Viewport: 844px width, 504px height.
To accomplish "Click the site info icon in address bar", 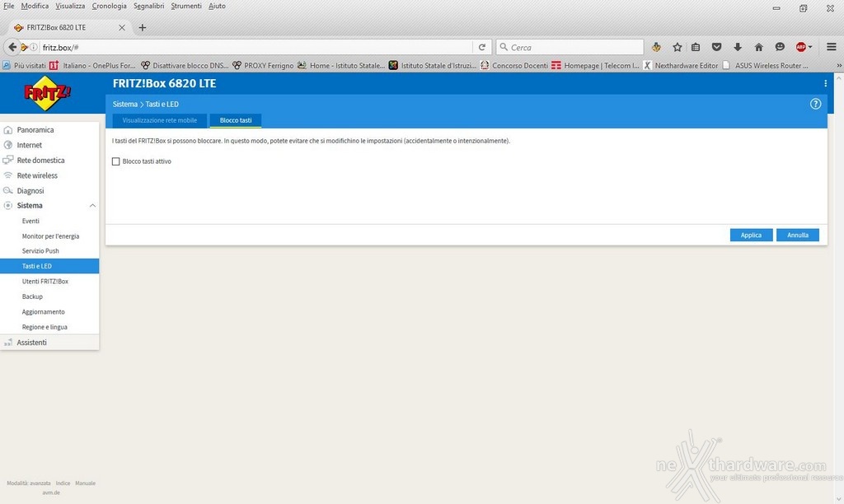I will click(x=33, y=47).
